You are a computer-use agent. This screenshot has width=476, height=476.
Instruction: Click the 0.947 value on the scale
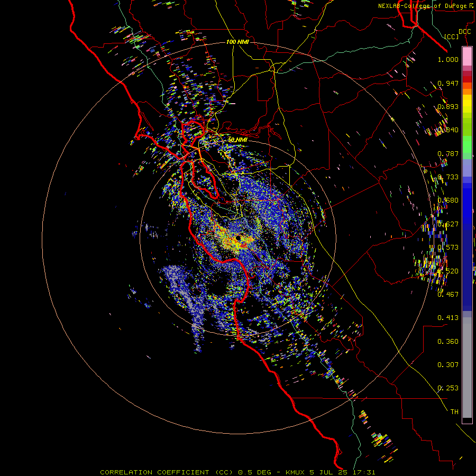coord(448,83)
